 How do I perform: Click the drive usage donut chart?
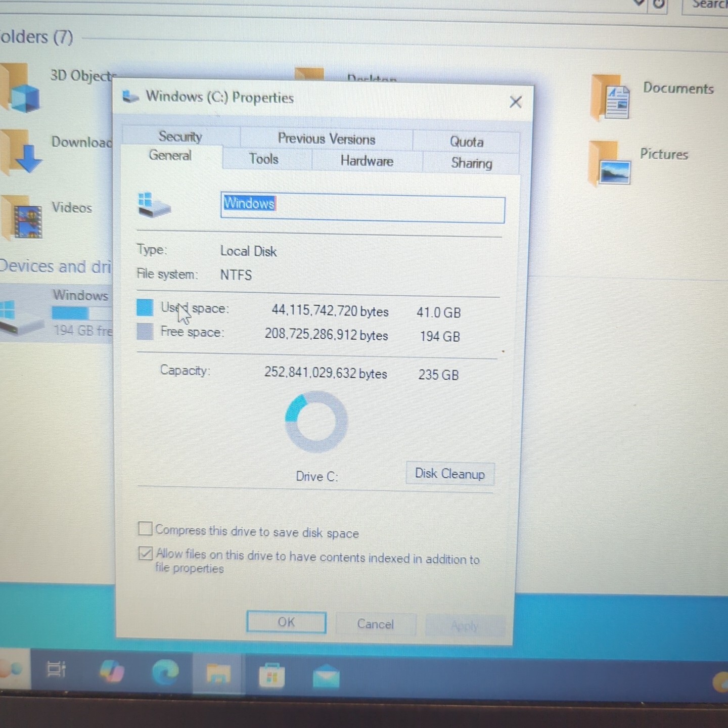pyautogui.click(x=316, y=422)
